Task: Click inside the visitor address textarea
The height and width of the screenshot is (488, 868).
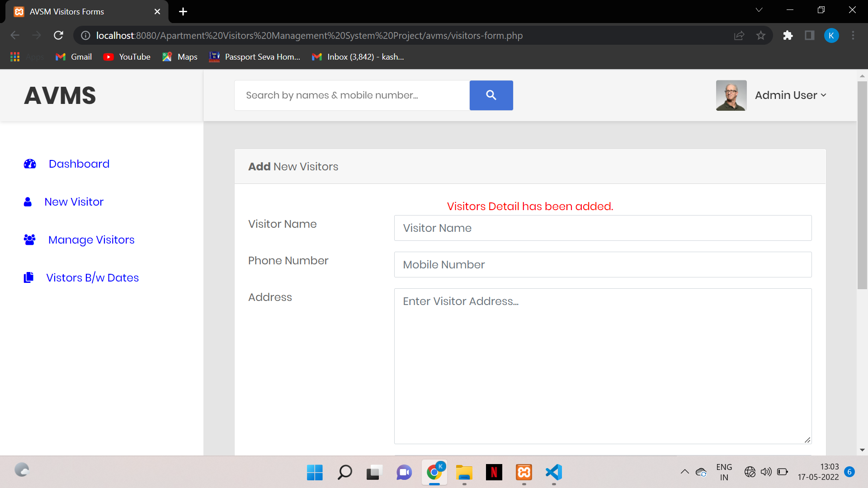Action: pyautogui.click(x=603, y=366)
